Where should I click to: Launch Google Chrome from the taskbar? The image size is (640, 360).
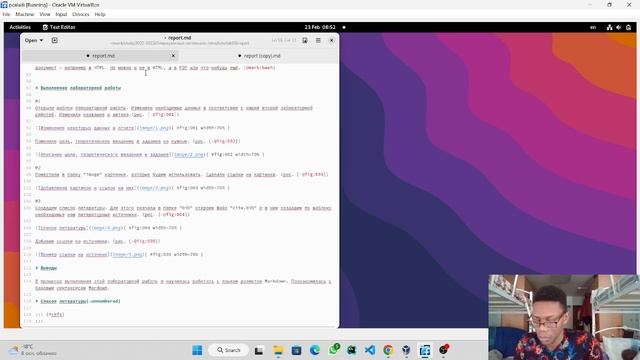tap(388, 350)
